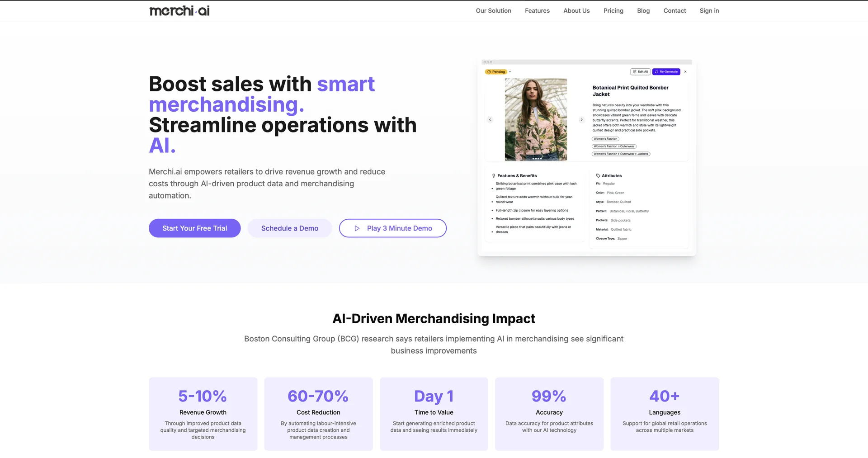The height and width of the screenshot is (458, 868).
Task: Click the Re-Generate button in the preview
Action: pos(666,72)
